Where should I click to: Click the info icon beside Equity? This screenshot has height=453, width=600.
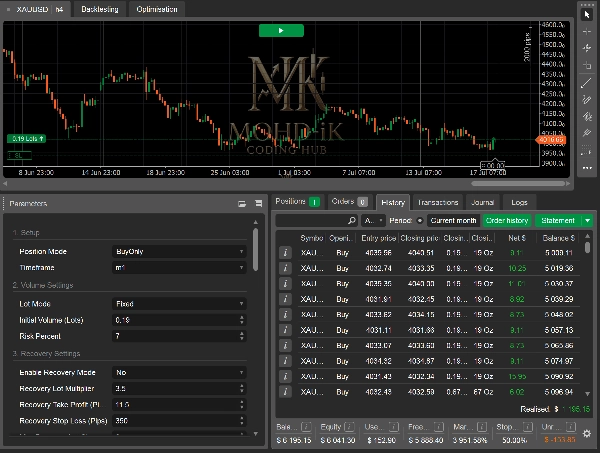349,427
